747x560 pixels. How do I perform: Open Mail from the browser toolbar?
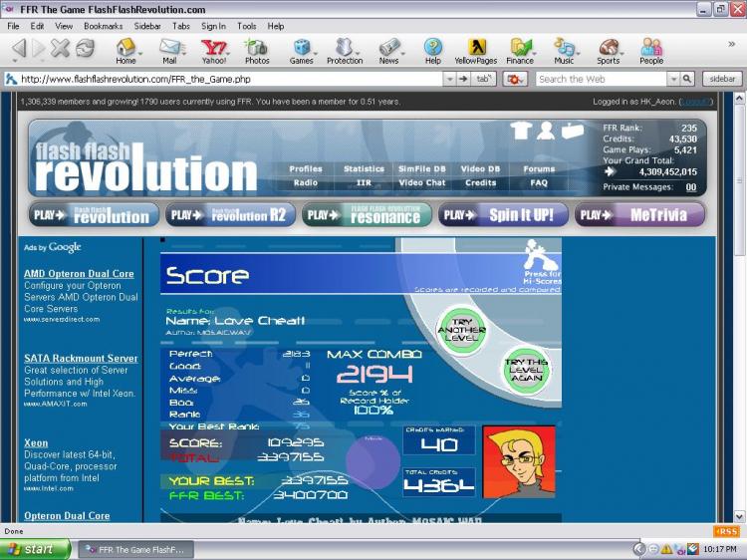pos(169,48)
